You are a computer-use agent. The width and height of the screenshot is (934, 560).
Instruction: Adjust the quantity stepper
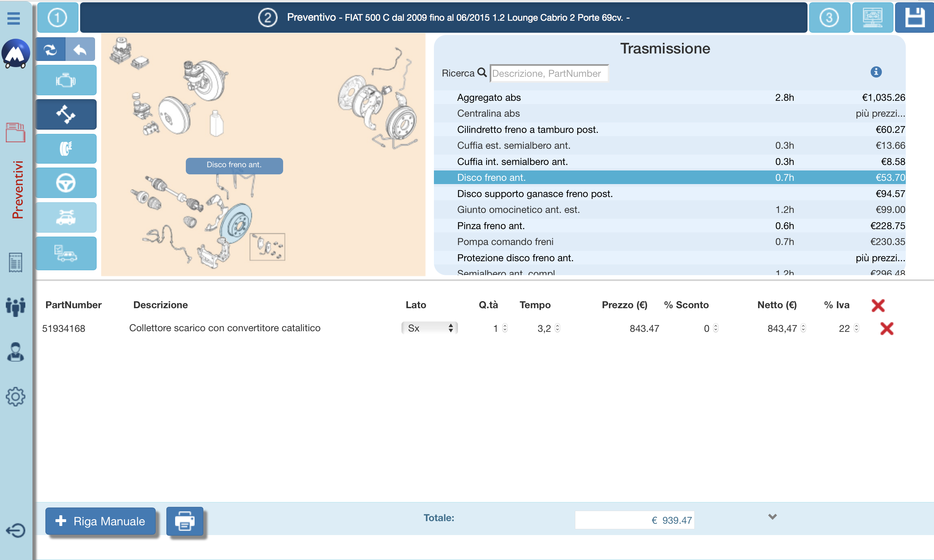coord(505,328)
